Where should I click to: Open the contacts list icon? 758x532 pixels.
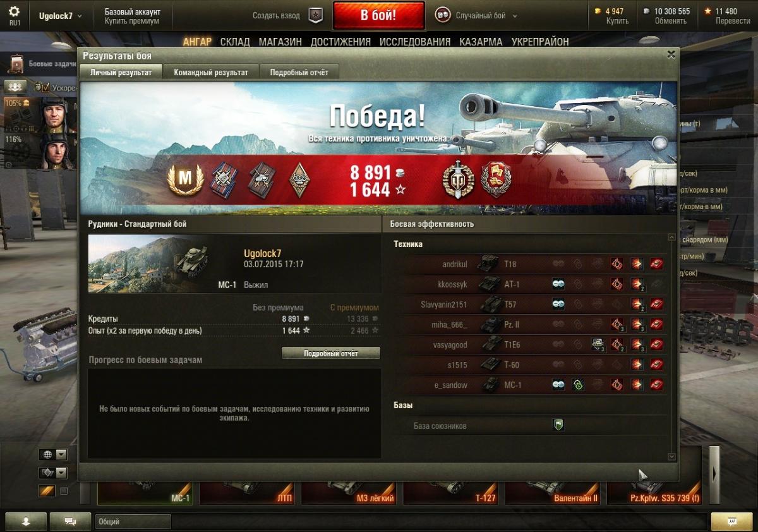pos(27,521)
